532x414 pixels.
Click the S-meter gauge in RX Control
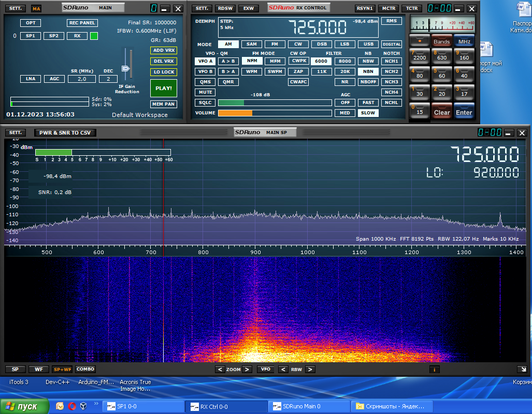(442, 24)
